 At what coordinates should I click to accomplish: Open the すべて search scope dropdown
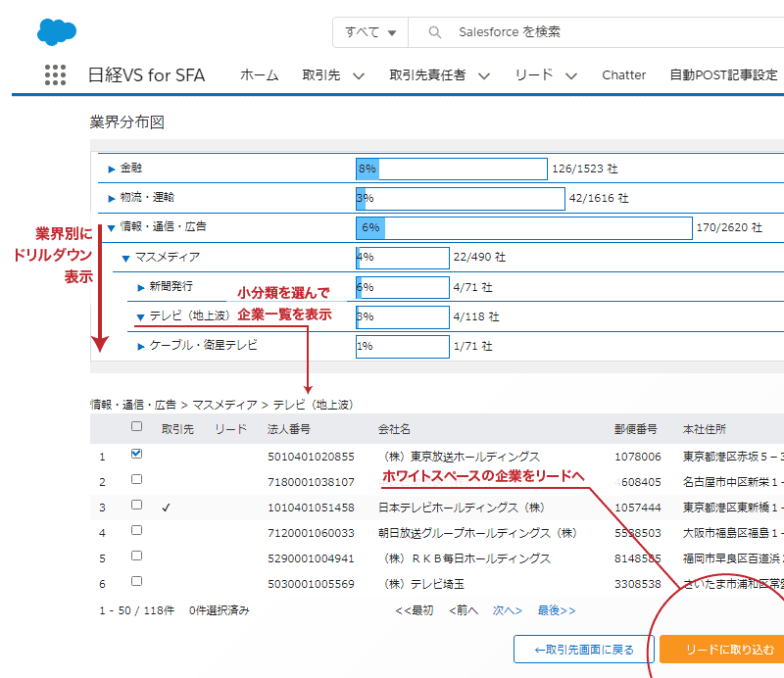(370, 32)
